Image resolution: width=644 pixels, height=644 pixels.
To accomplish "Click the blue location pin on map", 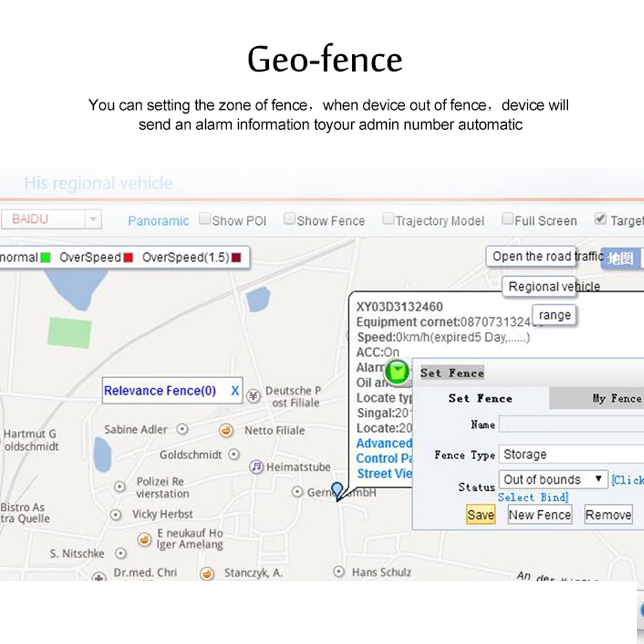I will (337, 491).
